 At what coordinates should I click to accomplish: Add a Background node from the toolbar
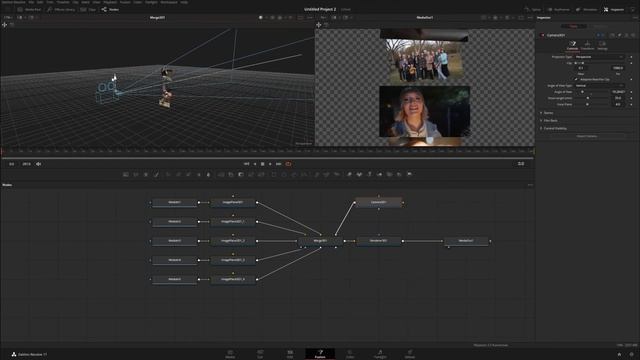[126, 174]
